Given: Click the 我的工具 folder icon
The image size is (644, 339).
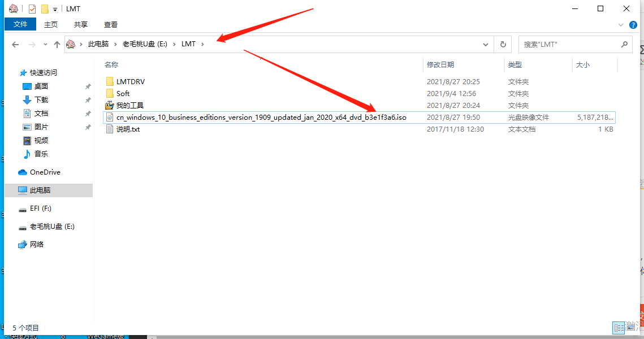Looking at the screenshot, I should 109,106.
